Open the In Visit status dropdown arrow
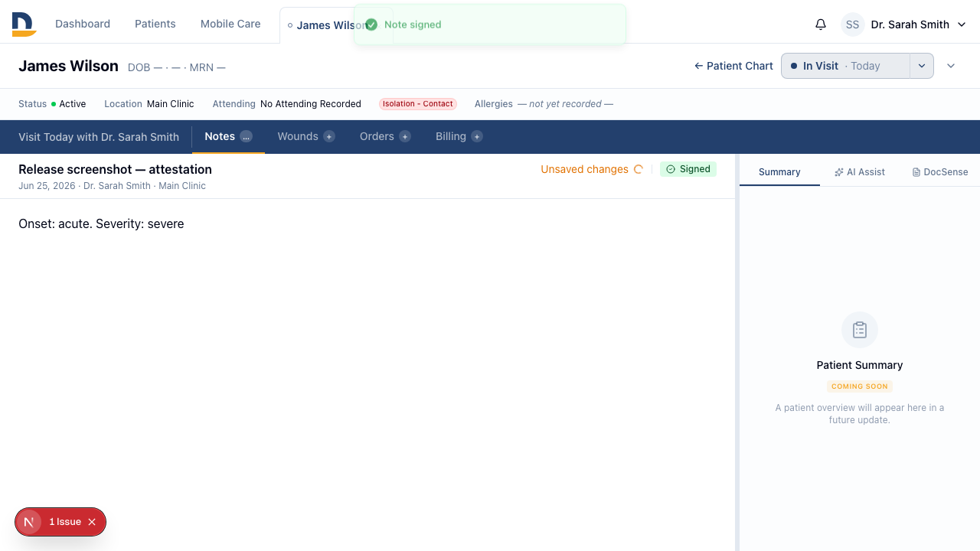The width and height of the screenshot is (980, 551). [922, 66]
